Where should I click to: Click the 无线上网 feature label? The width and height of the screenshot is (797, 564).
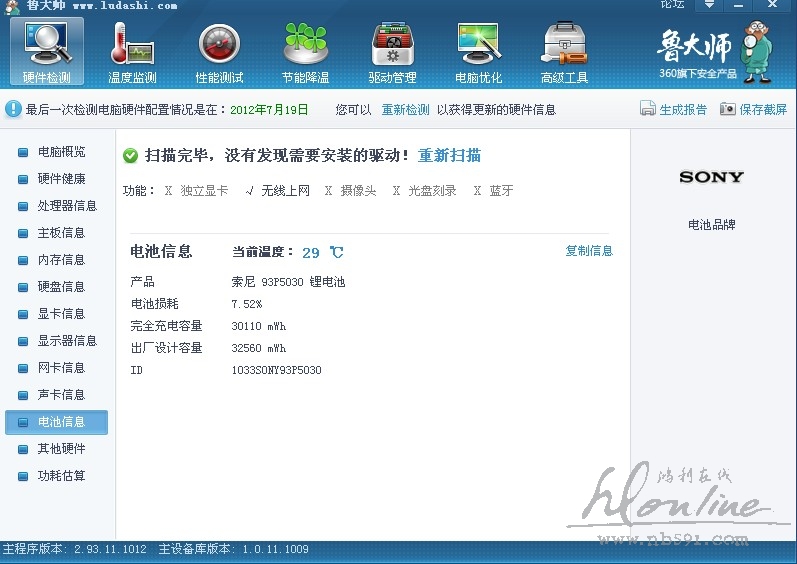285,191
